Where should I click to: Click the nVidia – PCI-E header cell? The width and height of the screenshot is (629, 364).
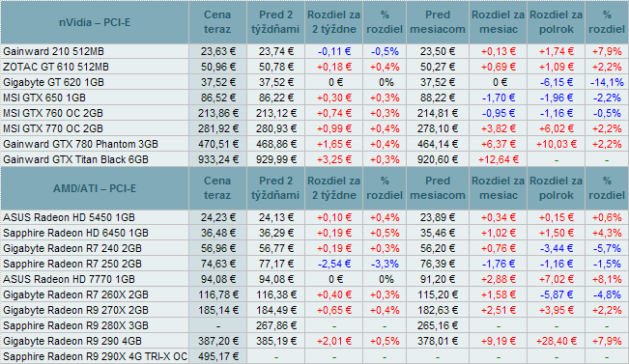tap(95, 22)
